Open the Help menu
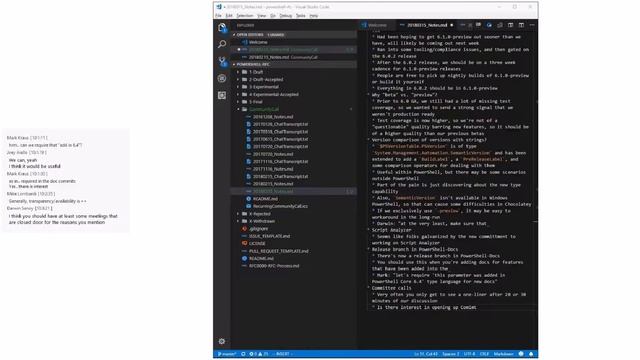 pyautogui.click(x=313, y=16)
